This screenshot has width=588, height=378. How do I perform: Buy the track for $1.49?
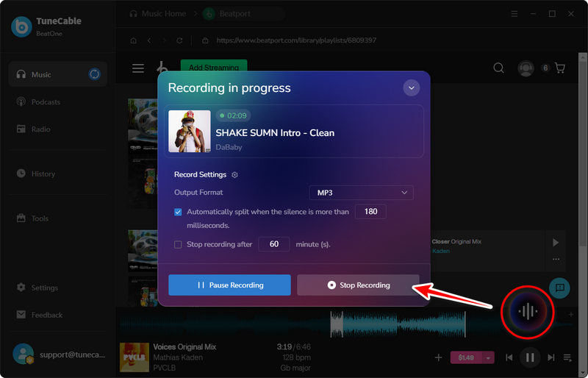(466, 357)
